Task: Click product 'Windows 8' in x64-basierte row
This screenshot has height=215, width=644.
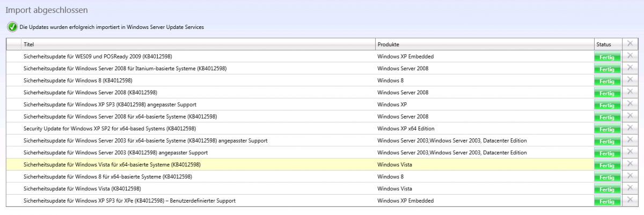Action: point(390,177)
